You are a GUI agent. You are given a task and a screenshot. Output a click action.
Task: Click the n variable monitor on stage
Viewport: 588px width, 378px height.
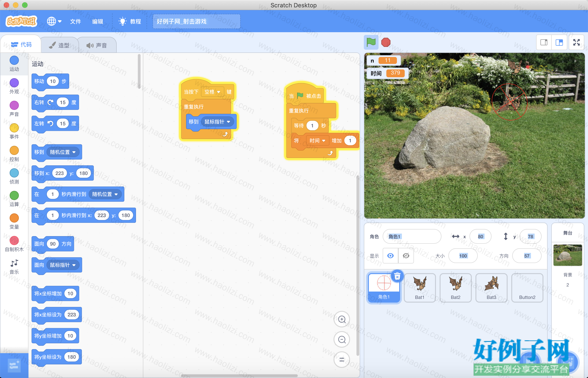[384, 60]
